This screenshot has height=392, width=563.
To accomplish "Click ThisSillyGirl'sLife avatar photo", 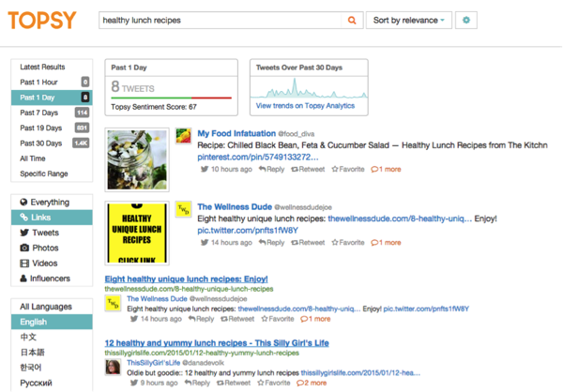I will (113, 368).
